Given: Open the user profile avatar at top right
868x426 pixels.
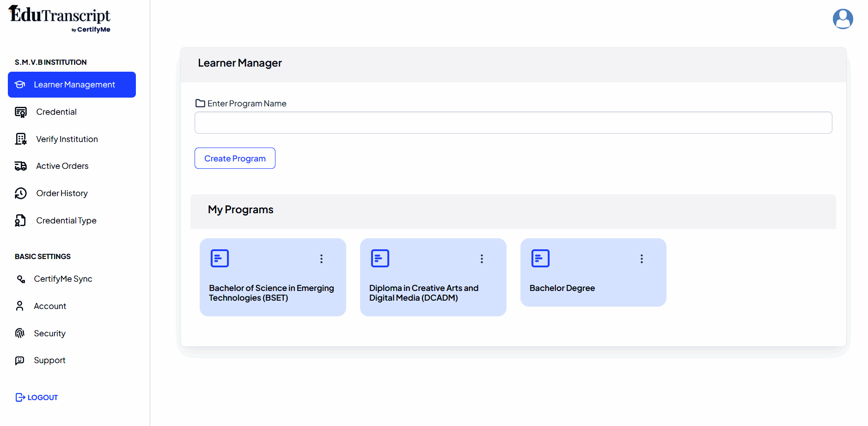Looking at the screenshot, I should click(842, 19).
